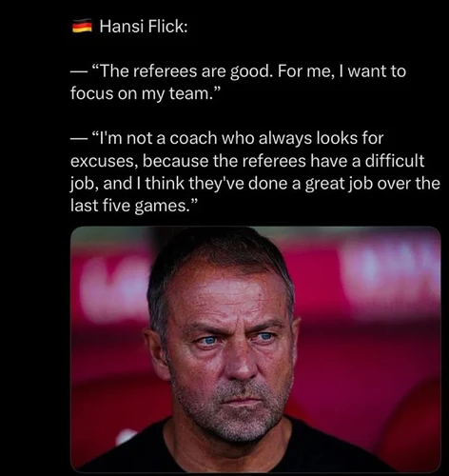Click the line starting "job, and I think"

[255, 184]
